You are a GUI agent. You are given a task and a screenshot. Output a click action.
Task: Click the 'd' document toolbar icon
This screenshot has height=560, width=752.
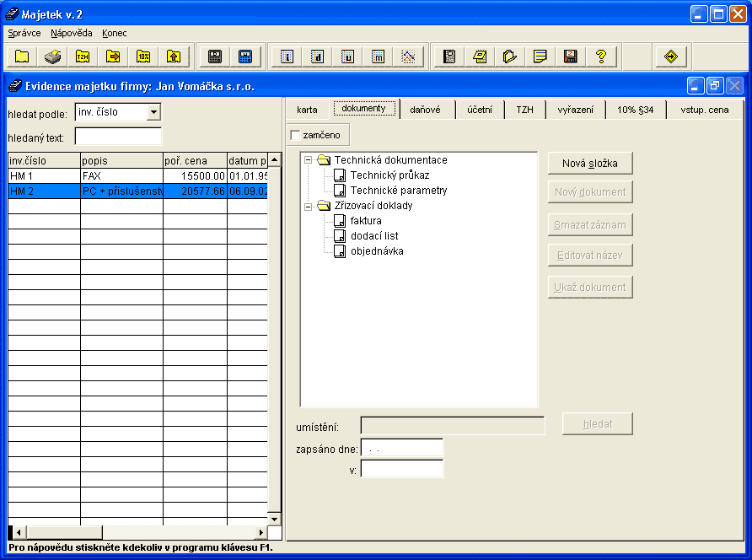pos(317,57)
